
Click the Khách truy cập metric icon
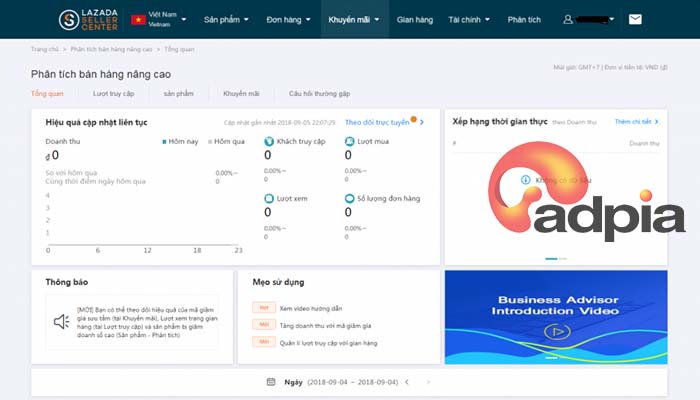[x=269, y=142]
